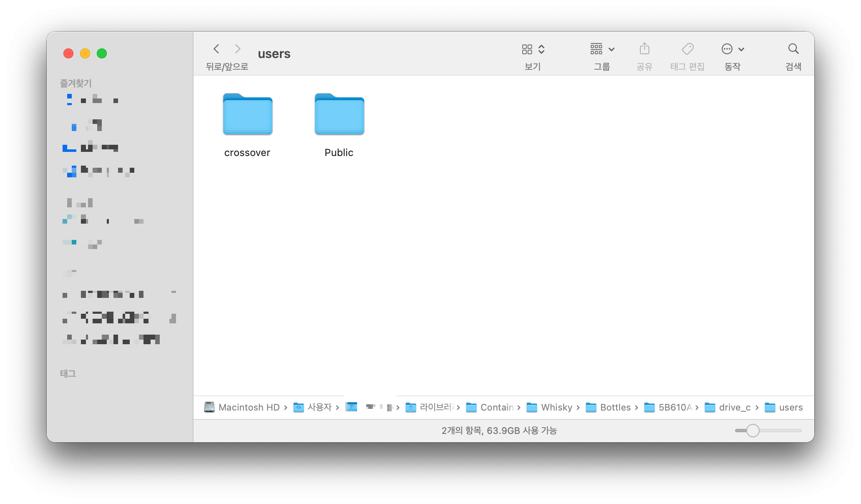Click Bottles in the path bar

tap(608, 407)
